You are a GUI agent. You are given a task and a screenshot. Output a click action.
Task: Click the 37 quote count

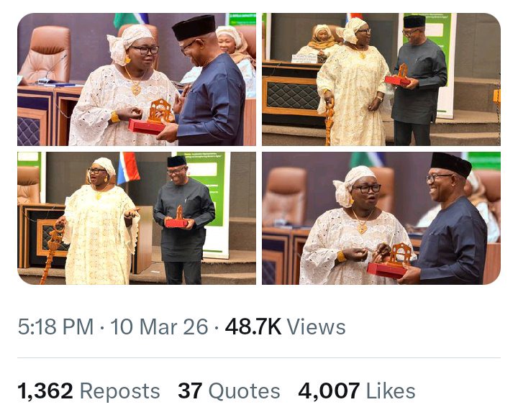(190, 391)
